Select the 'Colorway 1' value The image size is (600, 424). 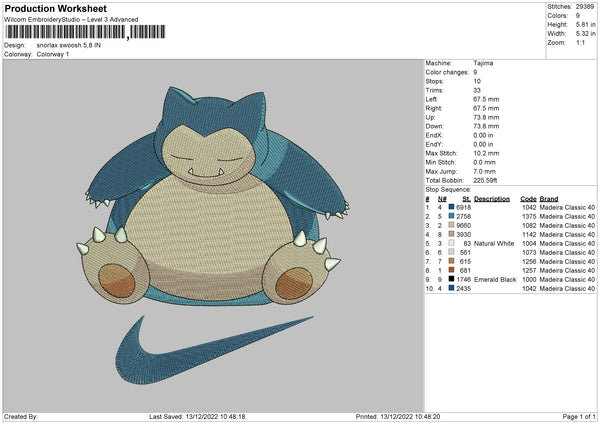tap(53, 54)
